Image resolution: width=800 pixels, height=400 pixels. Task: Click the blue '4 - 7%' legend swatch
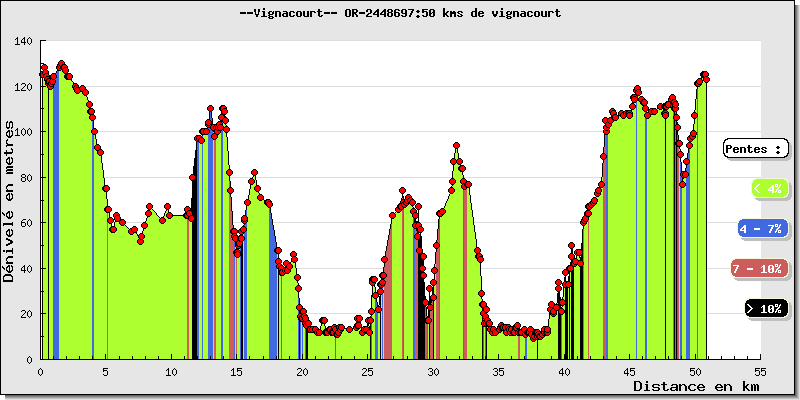point(761,229)
